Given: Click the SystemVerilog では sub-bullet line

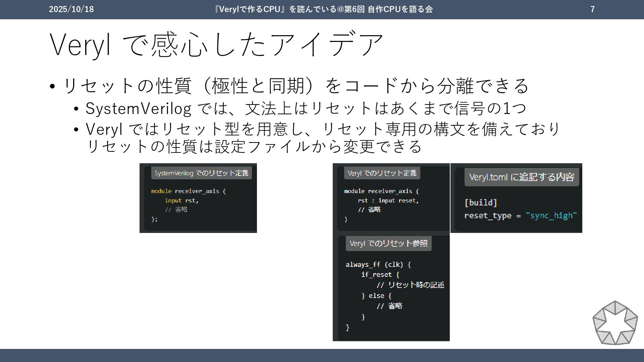Looking at the screenshot, I should tap(305, 108).
